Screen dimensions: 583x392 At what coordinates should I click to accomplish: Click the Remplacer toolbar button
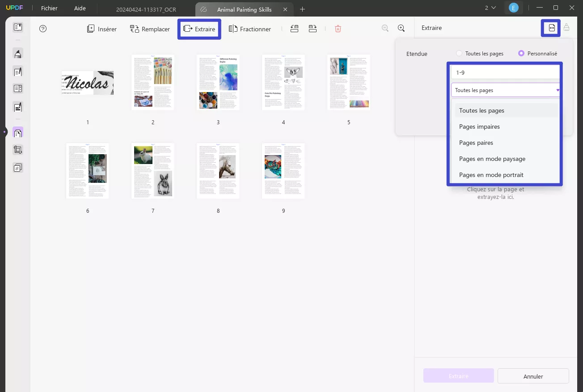click(150, 29)
